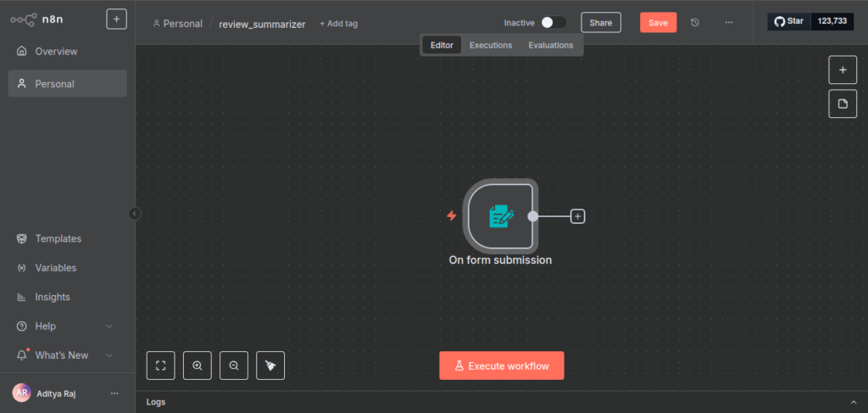This screenshot has height=413, width=868.
Task: Select the On form submission node
Action: (x=500, y=216)
